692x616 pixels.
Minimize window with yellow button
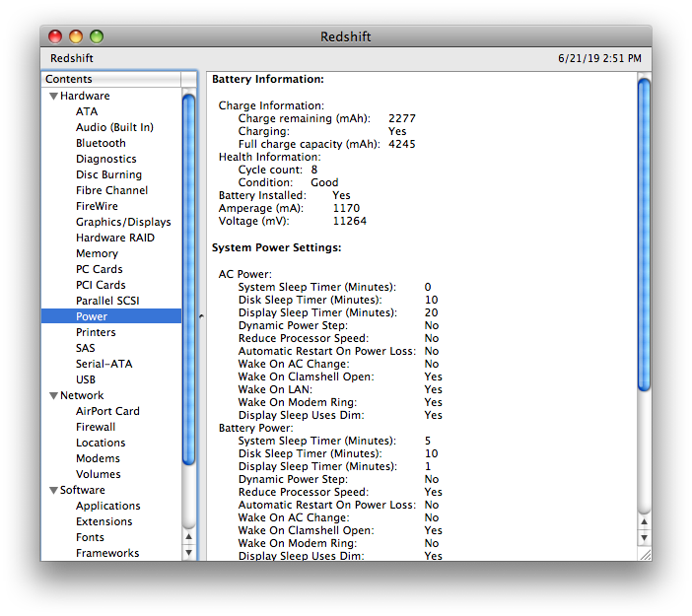pos(76,36)
